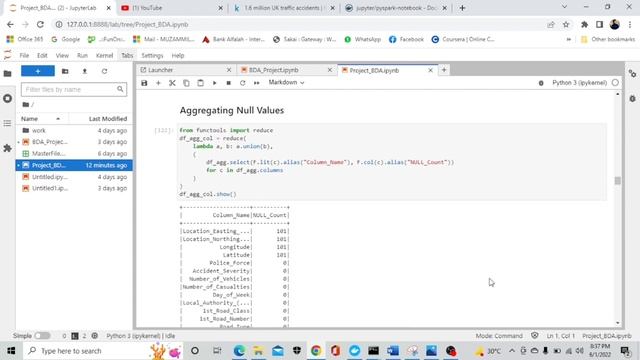The height and width of the screenshot is (360, 640).
Task: Click the kernel status circle indicator
Action: tap(615, 82)
